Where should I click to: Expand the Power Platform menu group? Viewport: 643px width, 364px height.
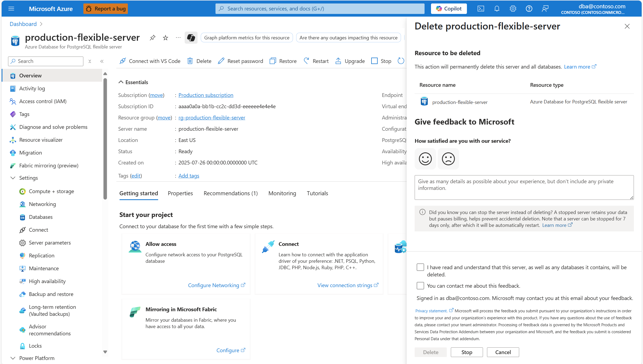[x=13, y=358]
